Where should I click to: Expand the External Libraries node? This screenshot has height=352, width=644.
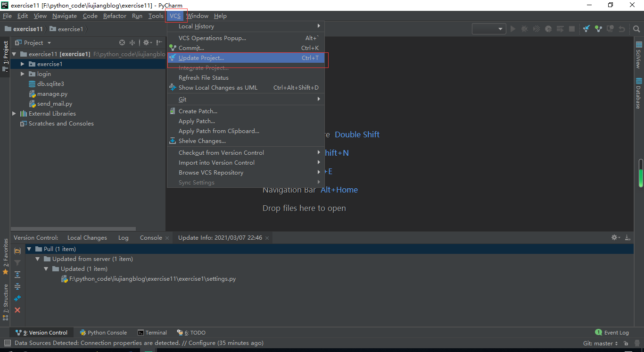(x=15, y=114)
